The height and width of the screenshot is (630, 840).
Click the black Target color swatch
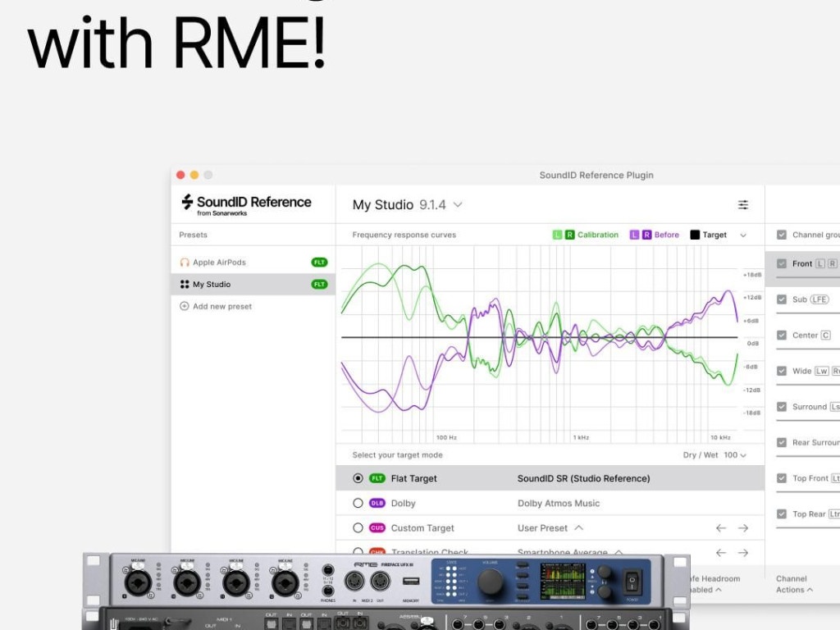click(695, 235)
